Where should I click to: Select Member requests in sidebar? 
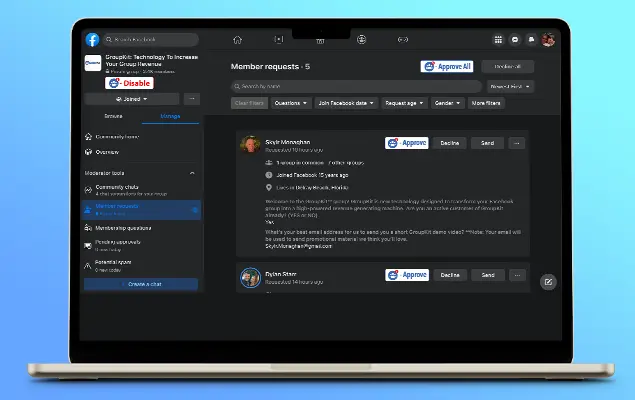141,210
